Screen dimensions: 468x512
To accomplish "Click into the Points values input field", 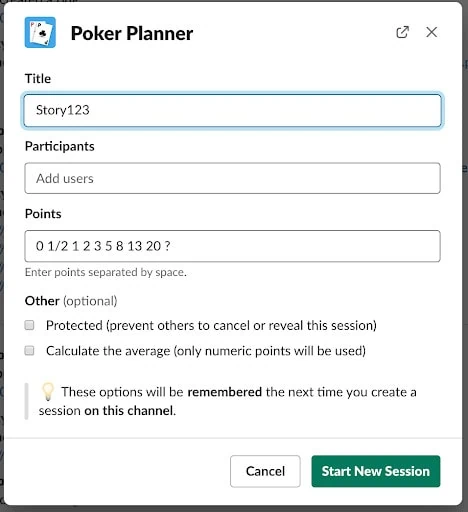I will tap(232, 246).
